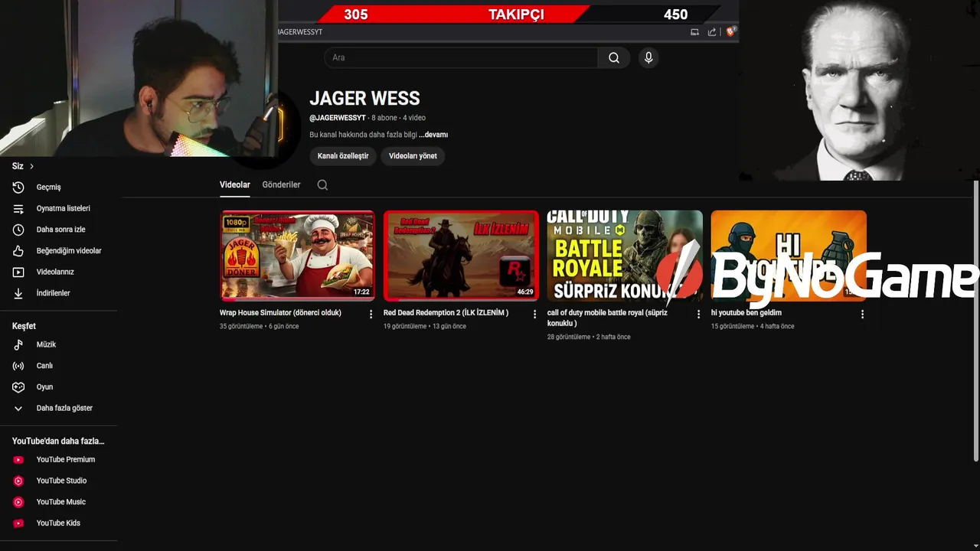
Task: Click the cast screen icon in address bar
Action: click(694, 32)
